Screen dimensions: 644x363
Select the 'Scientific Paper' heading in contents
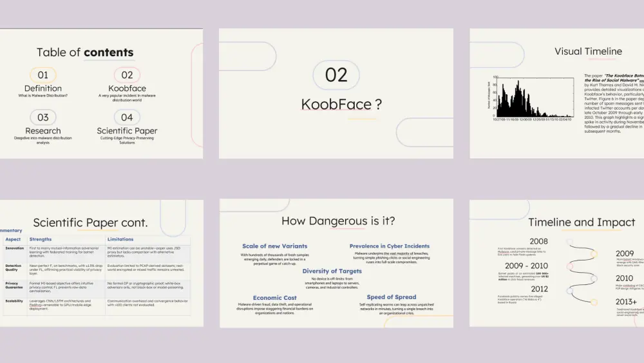click(x=127, y=131)
